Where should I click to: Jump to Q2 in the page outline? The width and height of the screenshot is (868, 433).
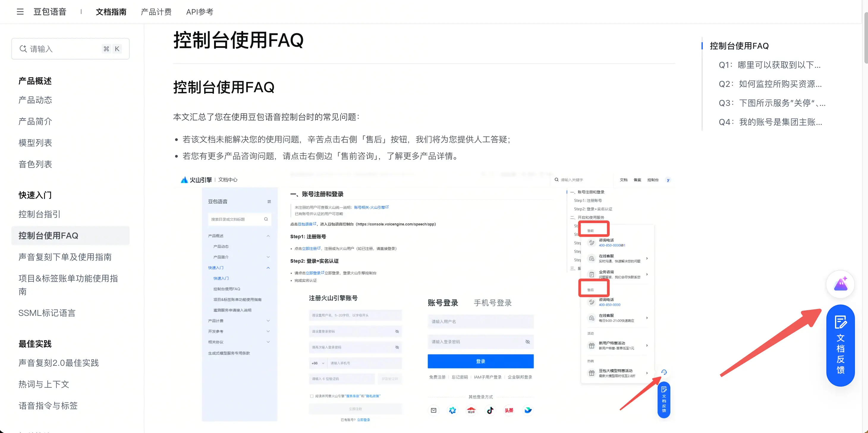tap(770, 84)
